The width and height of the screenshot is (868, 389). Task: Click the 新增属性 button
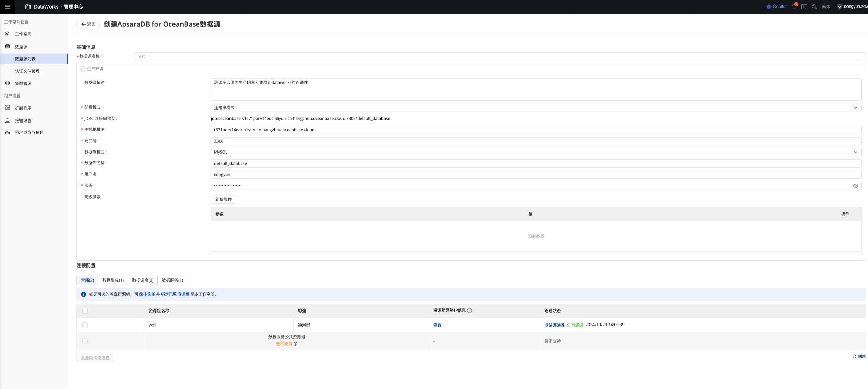[224, 199]
